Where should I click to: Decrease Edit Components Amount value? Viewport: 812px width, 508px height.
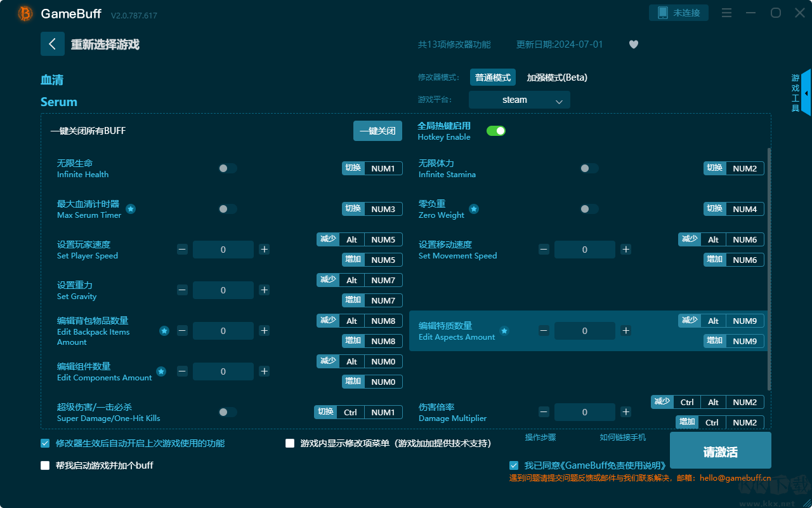182,371
